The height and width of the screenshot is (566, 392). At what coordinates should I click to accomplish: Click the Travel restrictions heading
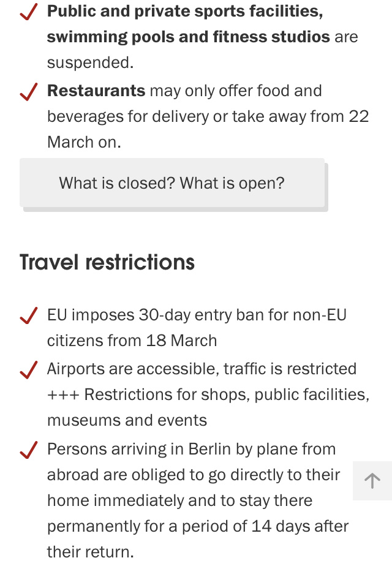[107, 262]
